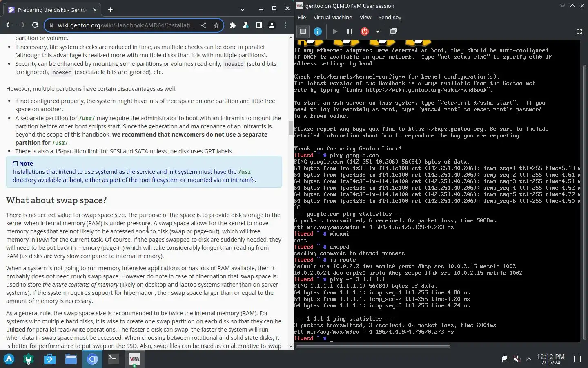Viewport: 588px width, 368px height.
Task: Bookmark this page with star icon
Action: click(x=216, y=25)
